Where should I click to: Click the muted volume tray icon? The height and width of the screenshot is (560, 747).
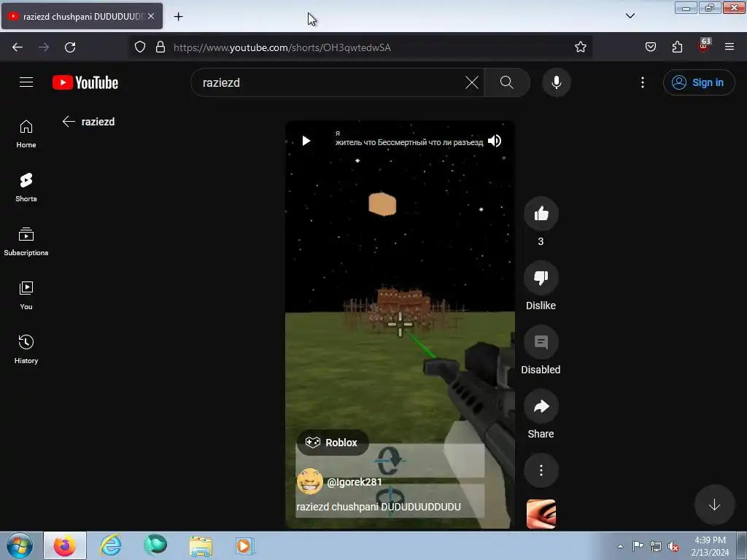coord(673,546)
